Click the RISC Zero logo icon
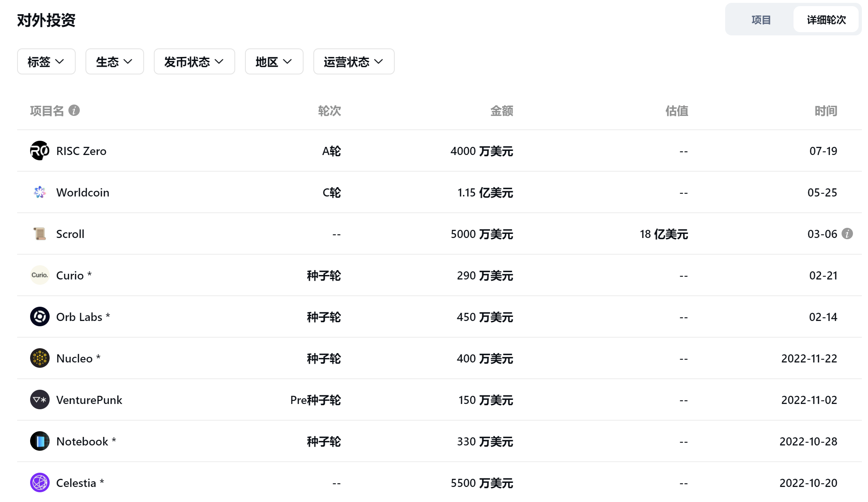 point(40,151)
